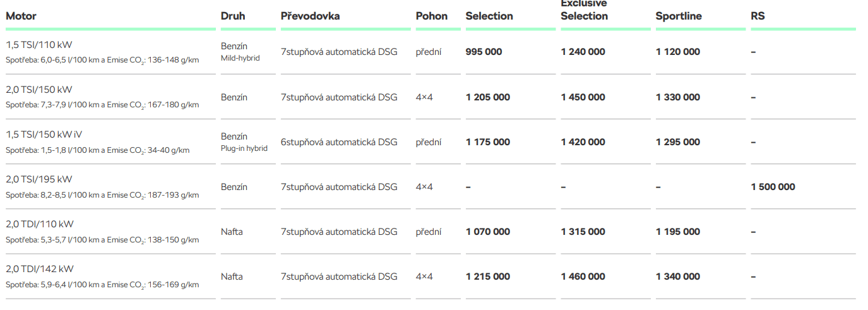Click the "Druh" column header
Viewport: 868px width, 310px height.
pyautogui.click(x=233, y=16)
